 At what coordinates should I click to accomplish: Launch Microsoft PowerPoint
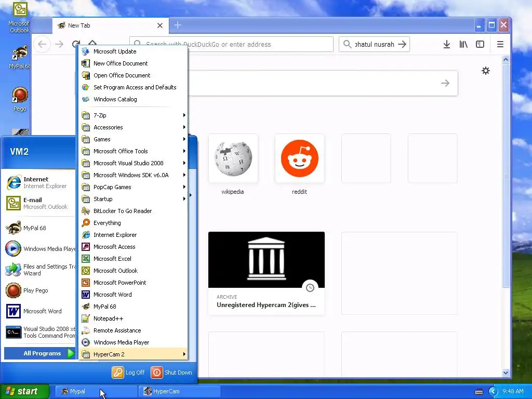[x=133, y=282]
